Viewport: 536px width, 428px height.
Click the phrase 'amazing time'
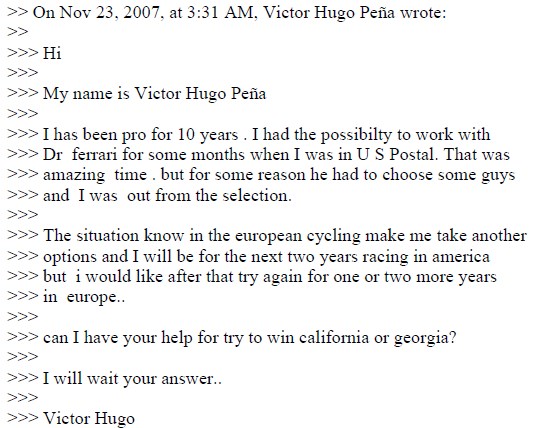(95, 175)
